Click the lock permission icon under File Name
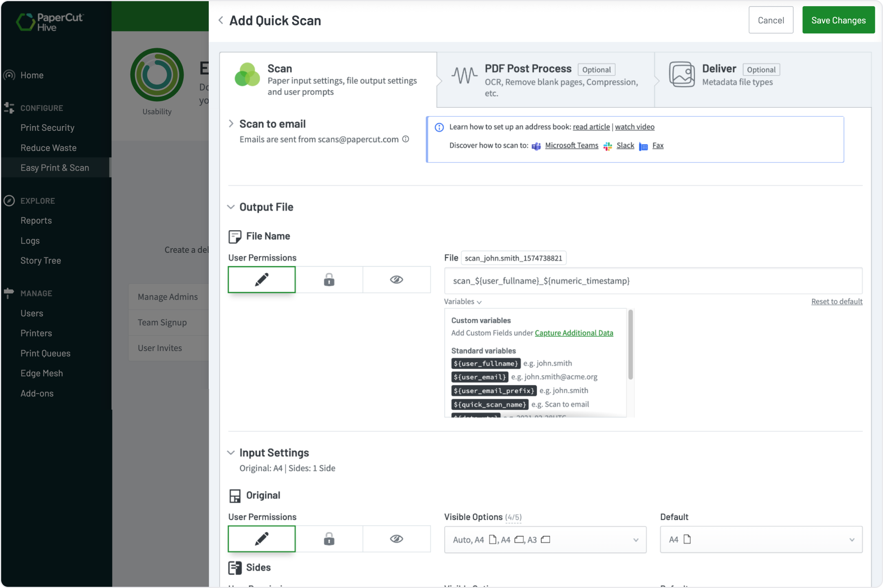 pyautogui.click(x=329, y=280)
